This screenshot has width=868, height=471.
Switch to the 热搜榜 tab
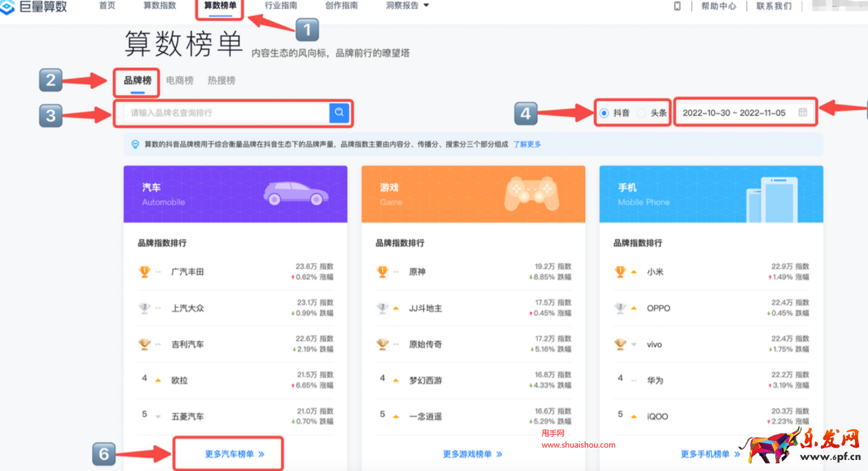click(x=222, y=81)
